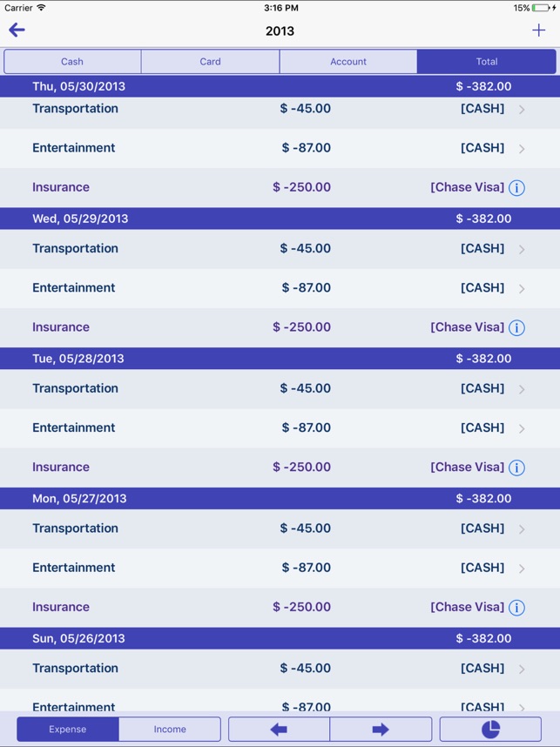Select the Total tab
This screenshot has width=560, height=747.
click(x=486, y=62)
